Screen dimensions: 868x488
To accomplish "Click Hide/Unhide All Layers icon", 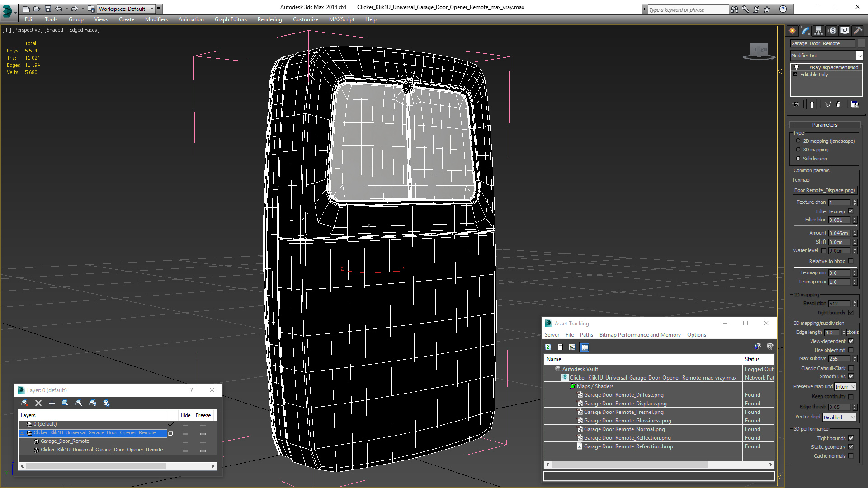I will [x=93, y=403].
